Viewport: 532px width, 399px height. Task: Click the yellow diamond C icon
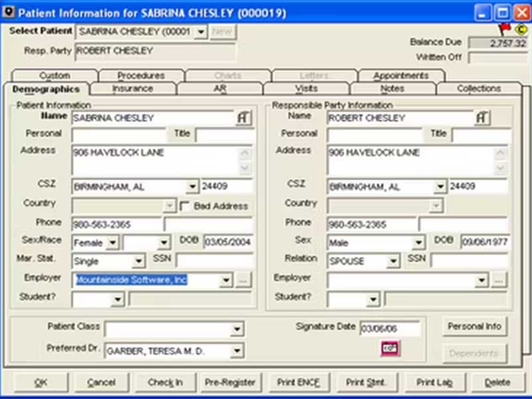click(x=519, y=29)
